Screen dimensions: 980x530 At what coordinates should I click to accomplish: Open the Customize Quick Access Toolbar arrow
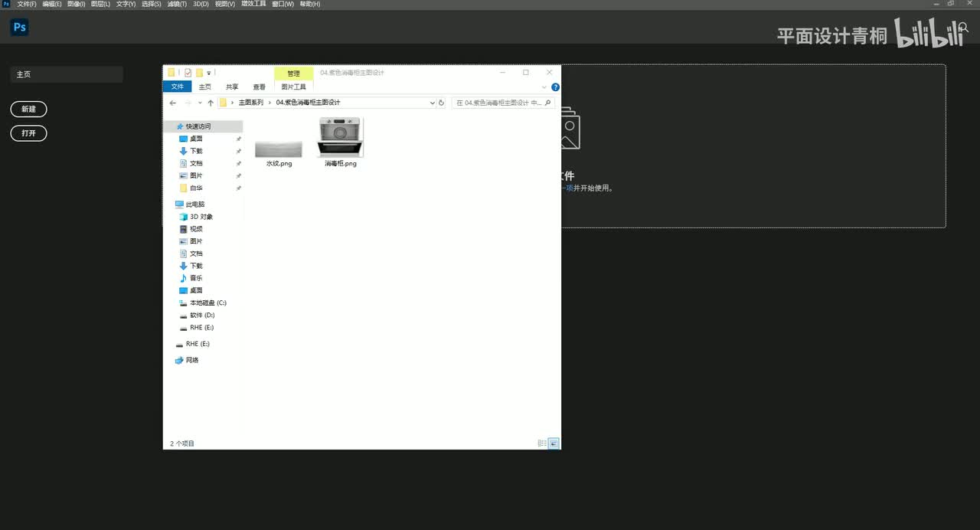[209, 74]
